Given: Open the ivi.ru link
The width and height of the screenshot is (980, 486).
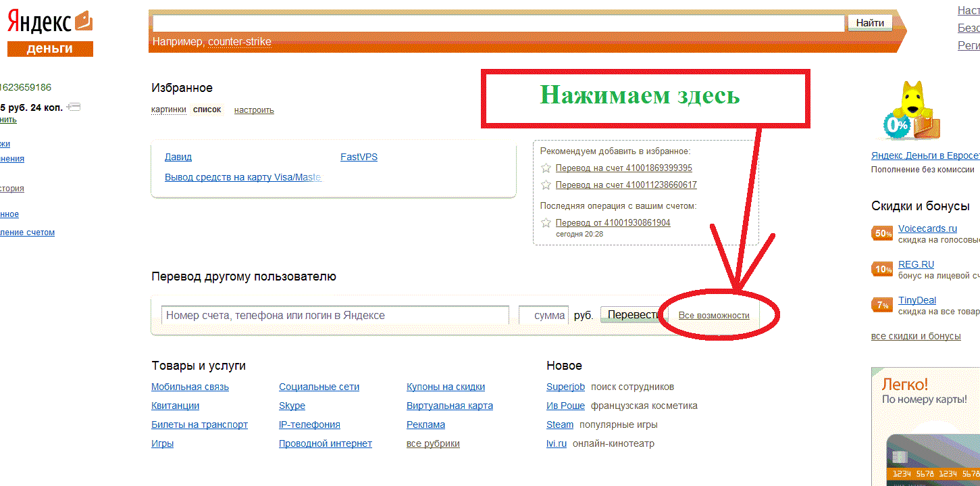Looking at the screenshot, I should 557,443.
